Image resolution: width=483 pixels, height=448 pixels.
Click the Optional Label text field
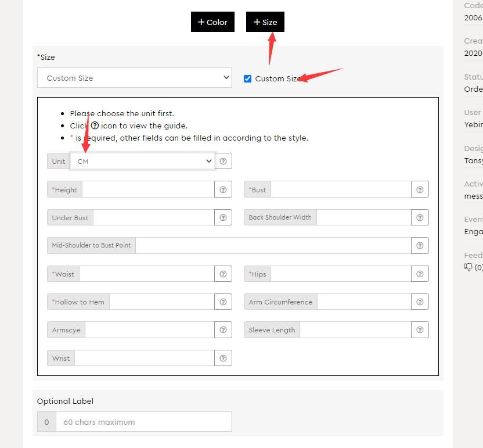click(x=144, y=421)
